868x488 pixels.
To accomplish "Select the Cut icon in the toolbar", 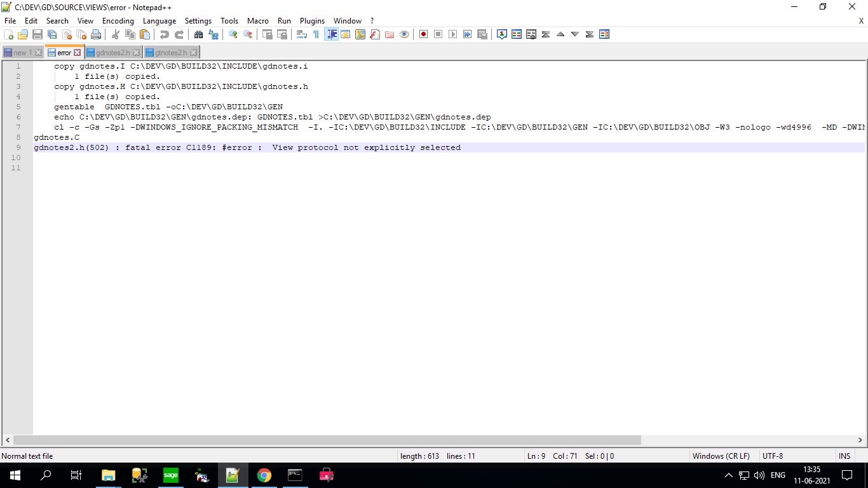I will (115, 34).
